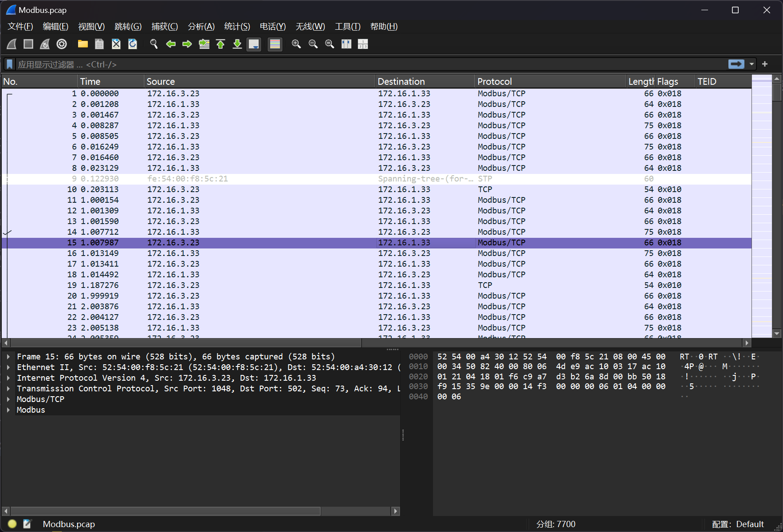Image resolution: width=783 pixels, height=532 pixels.
Task: Open the 分析(A) menu
Action: 201,27
